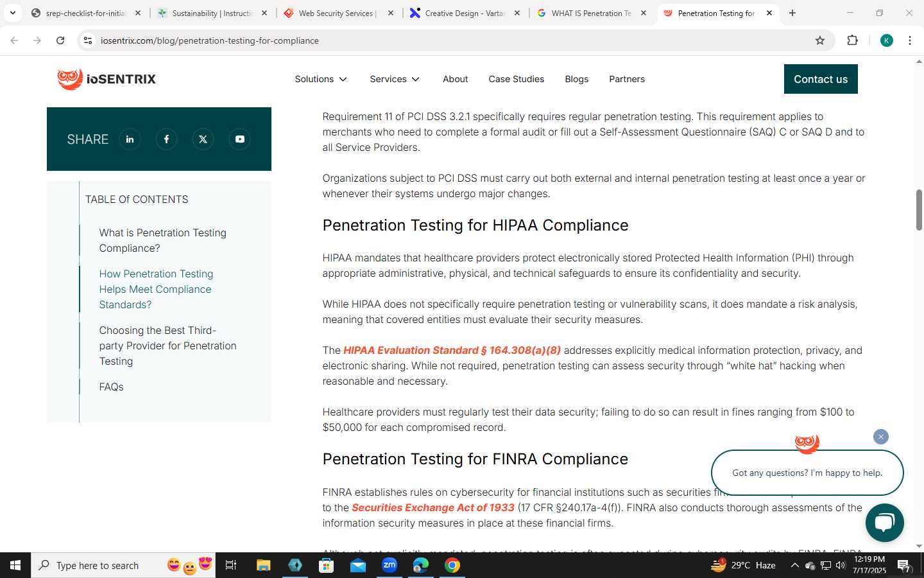The width and height of the screenshot is (924, 578).
Task: Click the Penetration Testing for FINRA Compliance heading
Action: (475, 459)
